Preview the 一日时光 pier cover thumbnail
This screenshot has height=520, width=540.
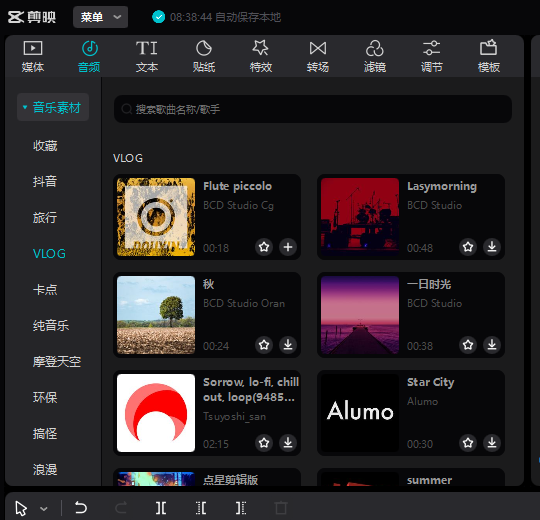360,315
